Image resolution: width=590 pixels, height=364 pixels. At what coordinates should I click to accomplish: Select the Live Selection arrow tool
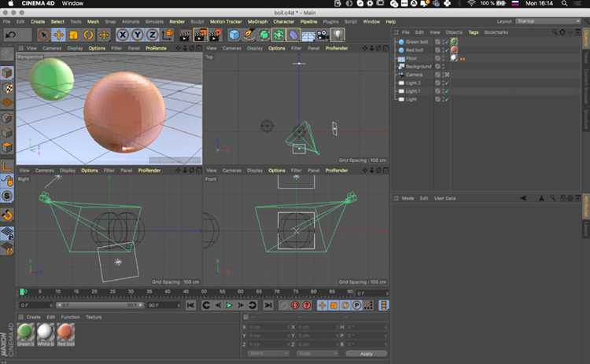click(43, 35)
